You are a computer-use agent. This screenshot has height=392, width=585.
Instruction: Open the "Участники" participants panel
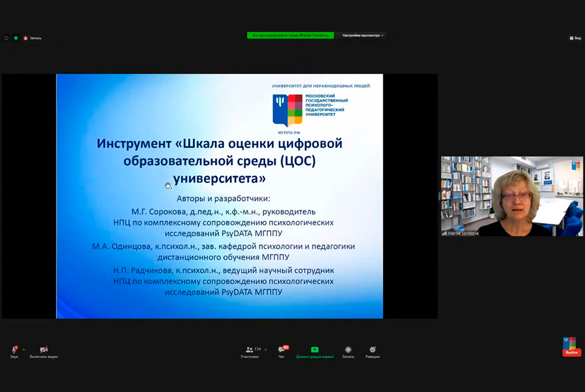click(250, 352)
